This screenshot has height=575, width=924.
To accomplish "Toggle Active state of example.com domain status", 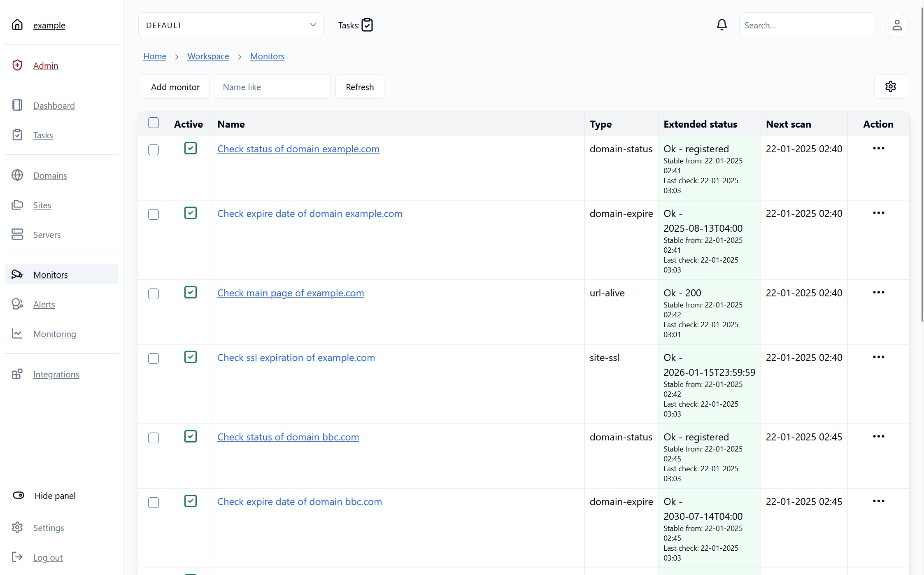I will pyautogui.click(x=191, y=148).
